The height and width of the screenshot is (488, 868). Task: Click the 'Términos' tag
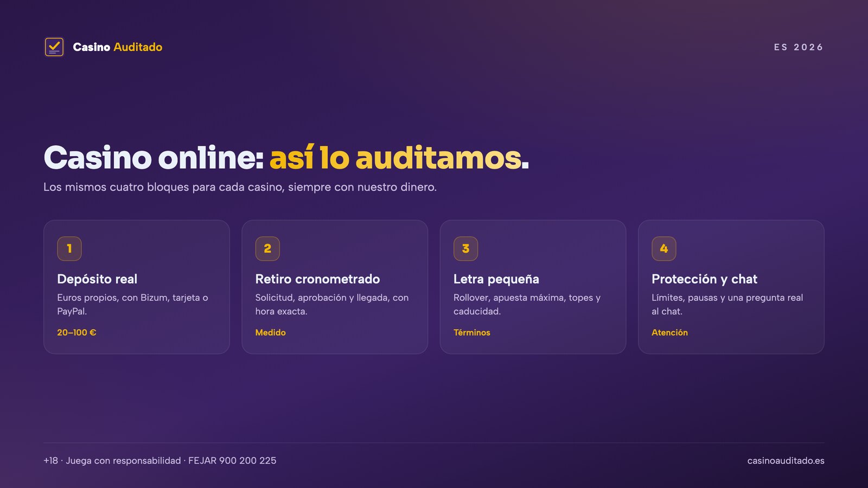coord(471,332)
